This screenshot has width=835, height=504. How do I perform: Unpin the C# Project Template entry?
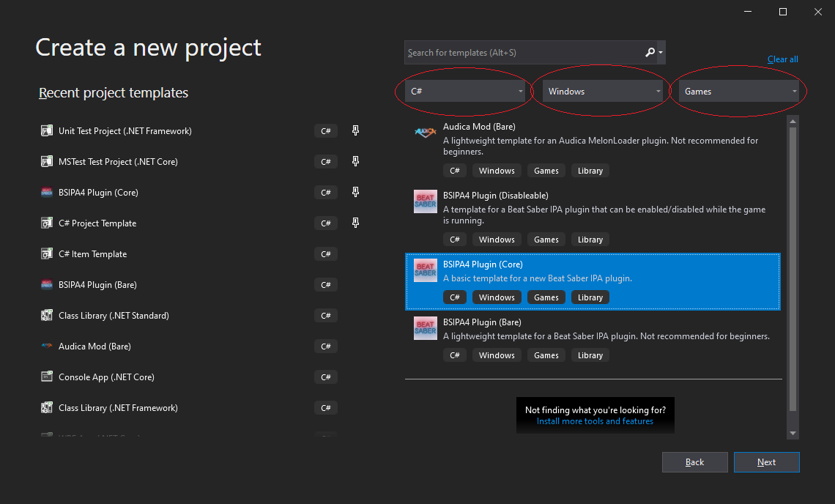coord(356,223)
